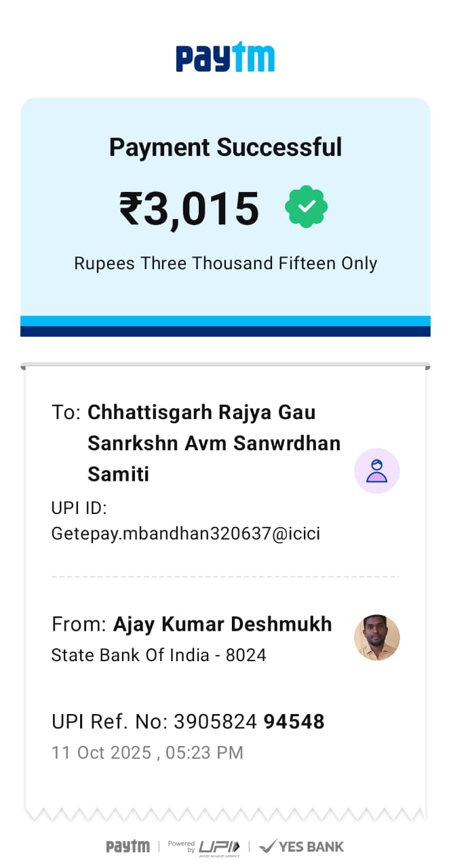
Task: Click the Paytm logo in the footer
Action: tap(128, 846)
